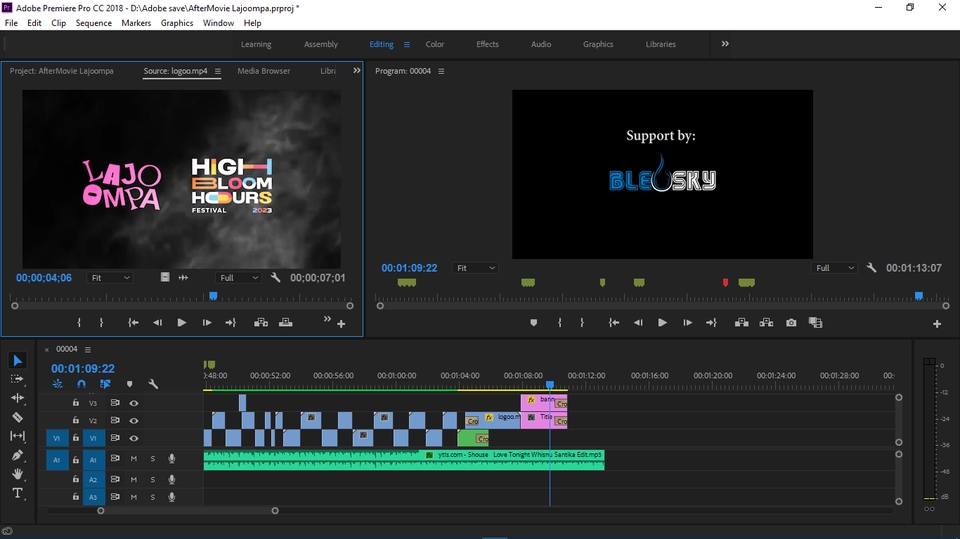The image size is (960, 539).
Task: Select the Hand tool
Action: coord(17,474)
